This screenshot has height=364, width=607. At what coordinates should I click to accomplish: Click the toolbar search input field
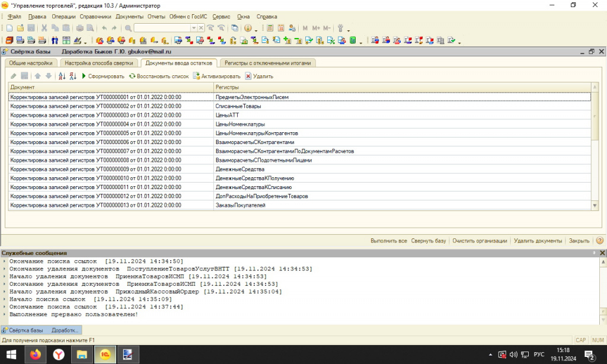pos(162,28)
